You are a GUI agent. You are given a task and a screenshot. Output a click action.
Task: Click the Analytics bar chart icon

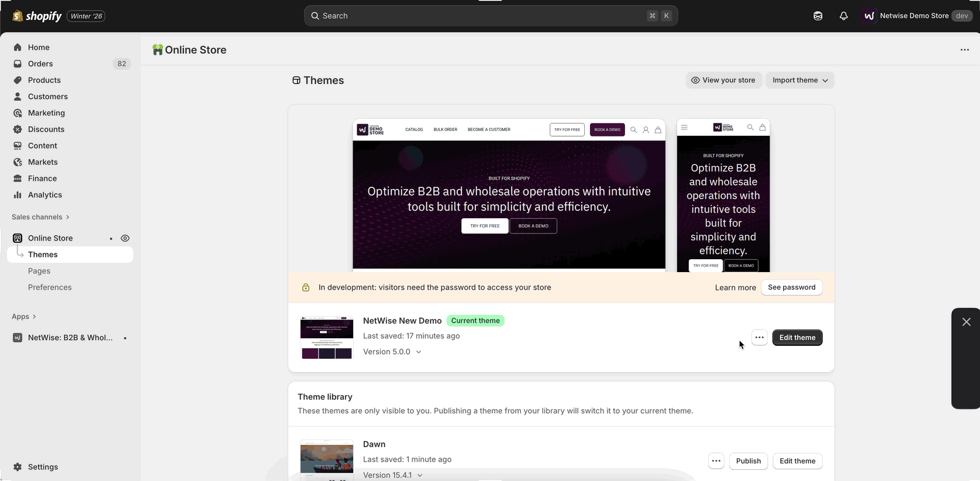[x=18, y=195]
